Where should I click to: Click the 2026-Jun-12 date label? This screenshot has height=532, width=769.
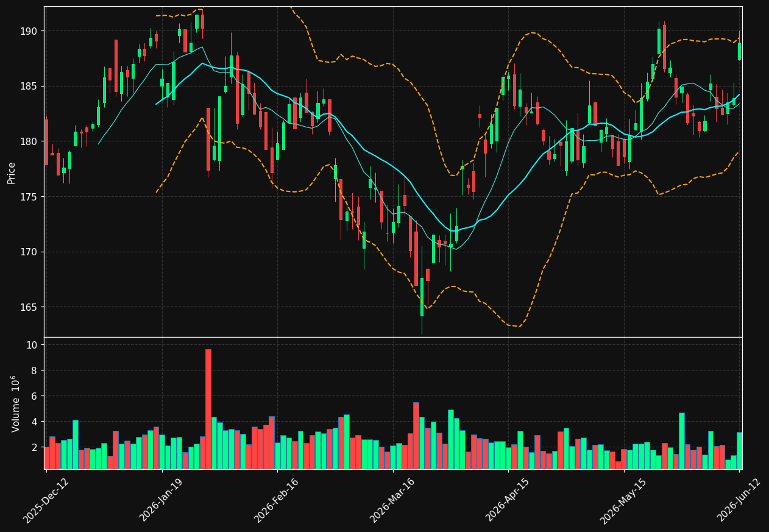(x=740, y=500)
